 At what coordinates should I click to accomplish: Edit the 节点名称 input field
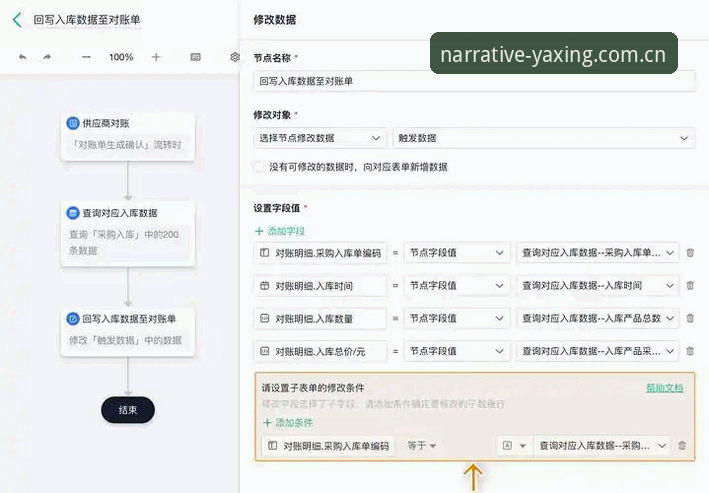point(474,81)
